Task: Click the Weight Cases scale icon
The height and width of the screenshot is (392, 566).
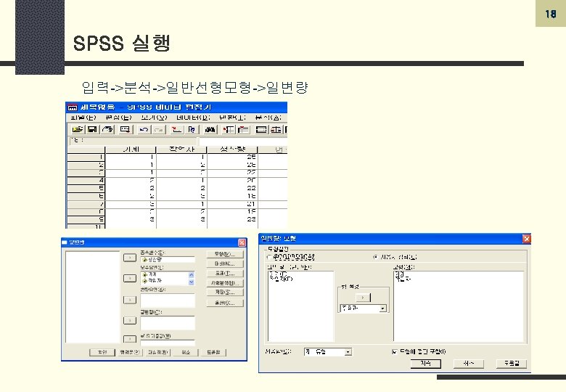Action: pyautogui.click(x=276, y=129)
